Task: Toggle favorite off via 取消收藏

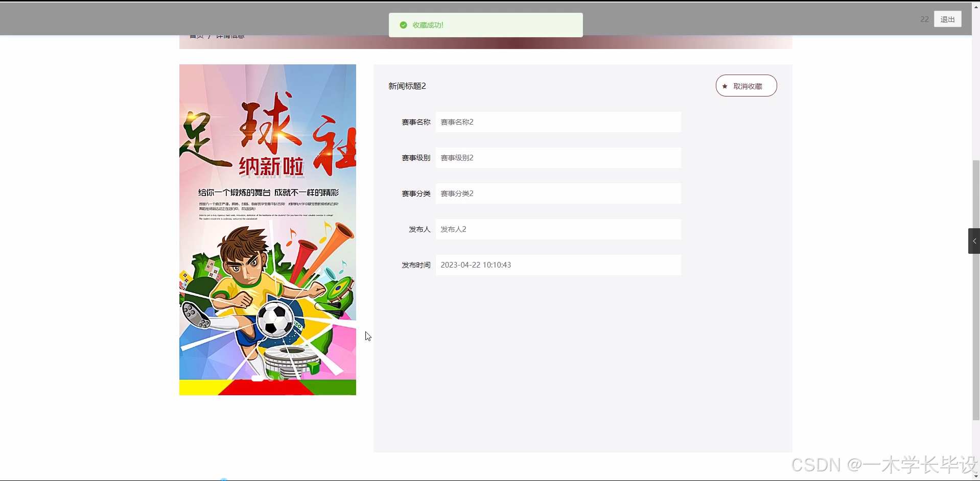Action: (746, 86)
